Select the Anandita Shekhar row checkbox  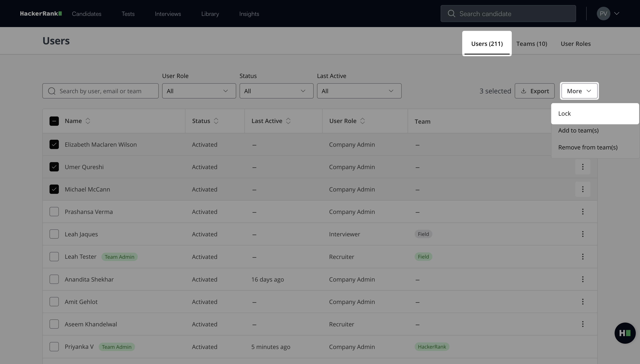[54, 279]
